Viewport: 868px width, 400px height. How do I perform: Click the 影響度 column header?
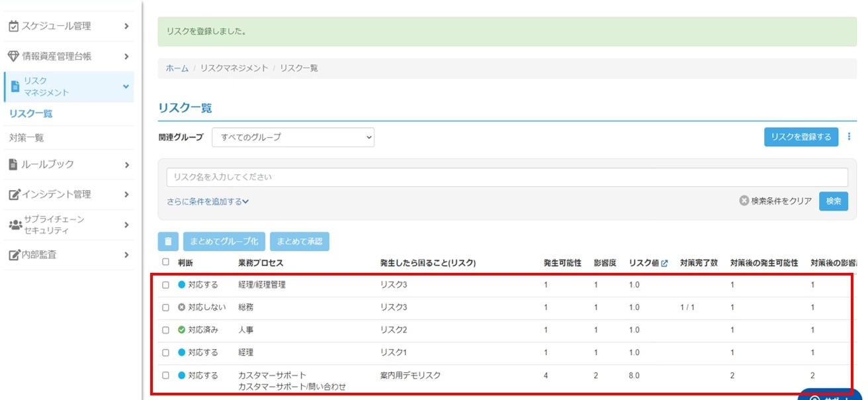605,263
